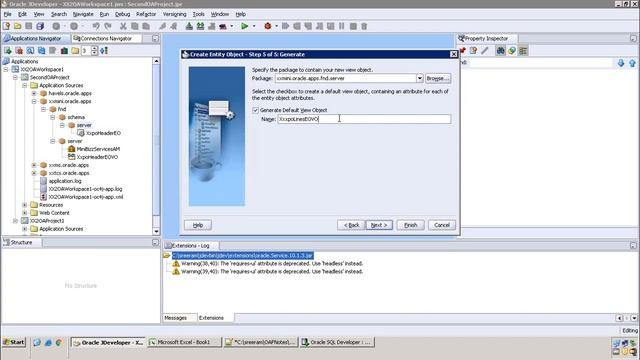Click the Make project toolbar icon
640x360 pixels.
pos(189,26)
